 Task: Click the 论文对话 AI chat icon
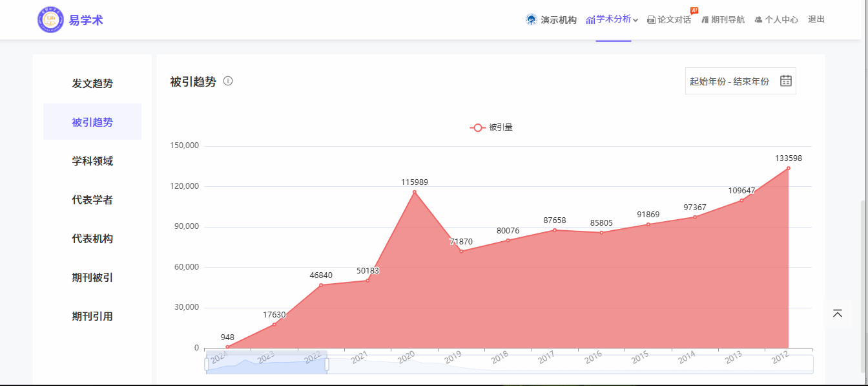pos(651,20)
